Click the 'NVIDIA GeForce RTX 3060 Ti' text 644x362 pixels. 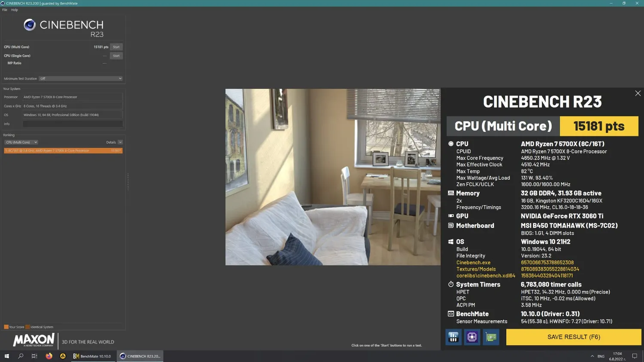click(562, 216)
